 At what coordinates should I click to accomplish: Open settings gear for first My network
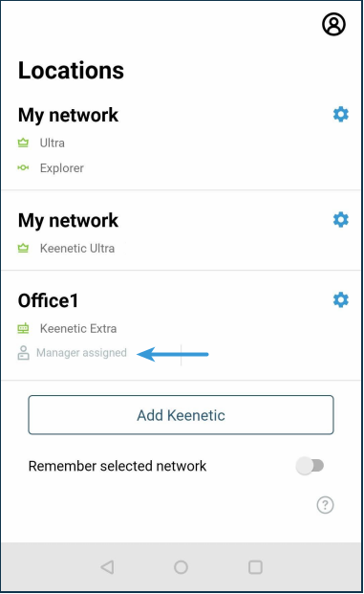coord(340,114)
